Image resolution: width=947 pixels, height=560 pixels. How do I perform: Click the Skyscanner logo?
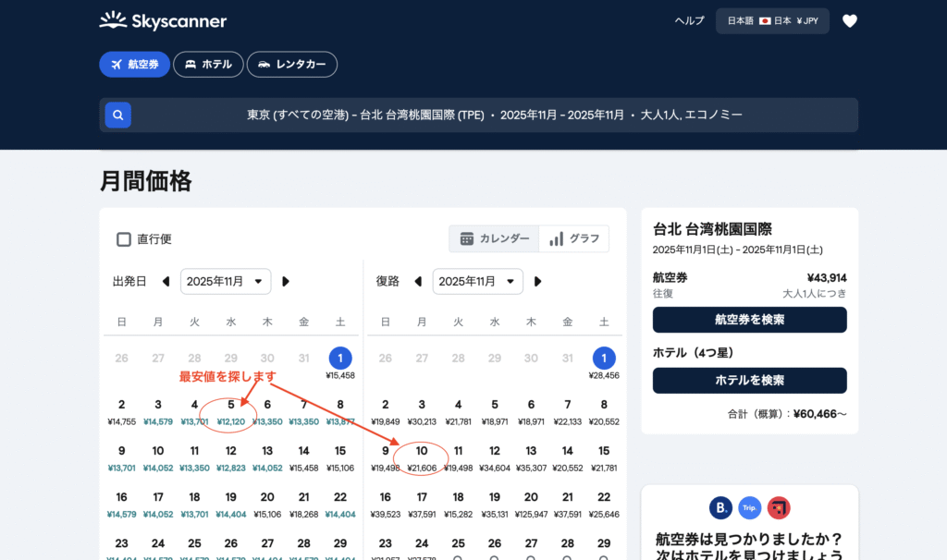[x=163, y=20]
